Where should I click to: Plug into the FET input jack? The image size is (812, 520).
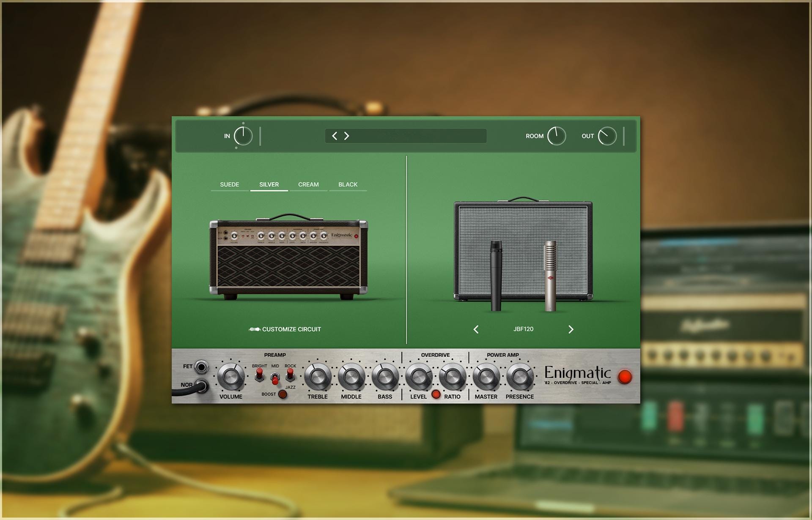(x=201, y=367)
